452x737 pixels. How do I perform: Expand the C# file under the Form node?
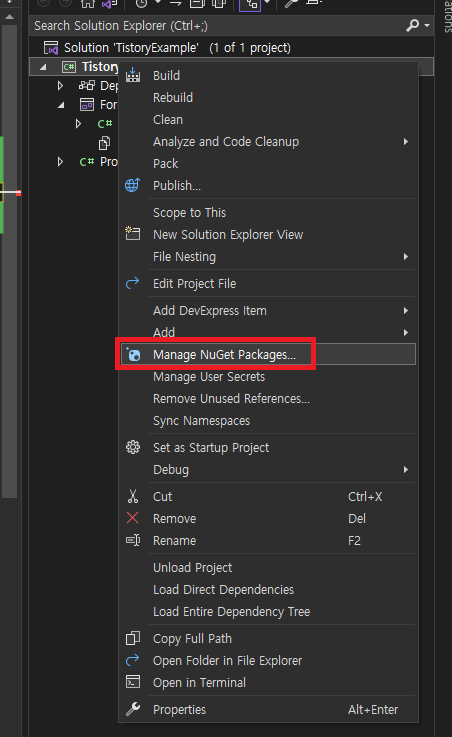click(78, 124)
